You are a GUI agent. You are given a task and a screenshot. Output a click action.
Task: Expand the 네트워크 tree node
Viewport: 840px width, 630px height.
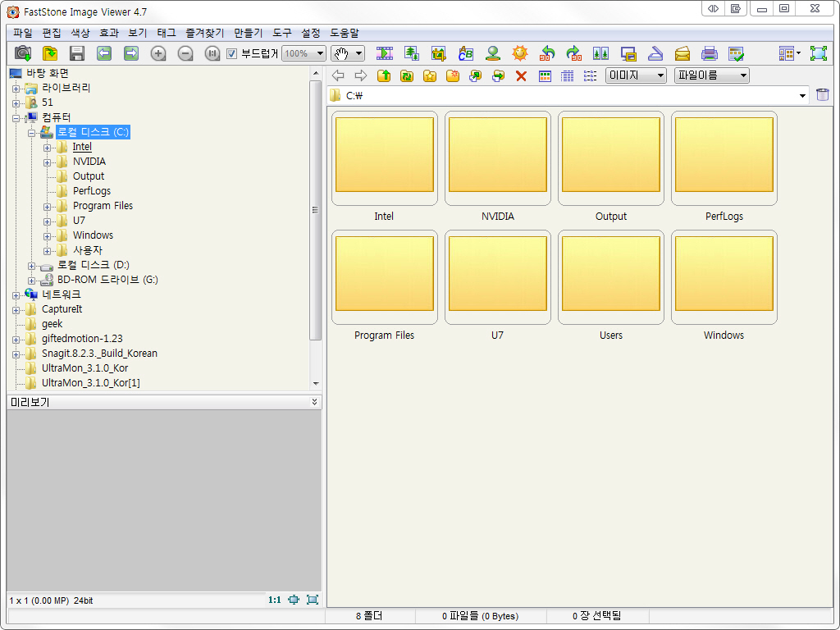click(x=16, y=295)
